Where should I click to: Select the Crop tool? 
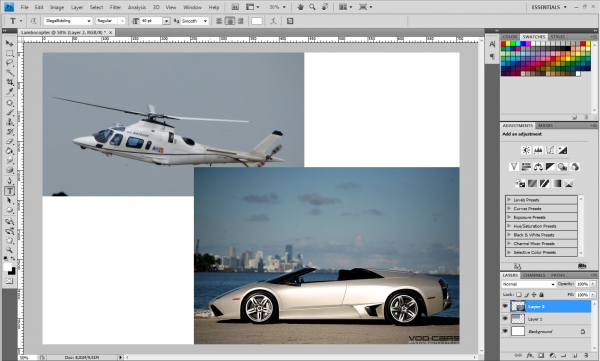9,82
